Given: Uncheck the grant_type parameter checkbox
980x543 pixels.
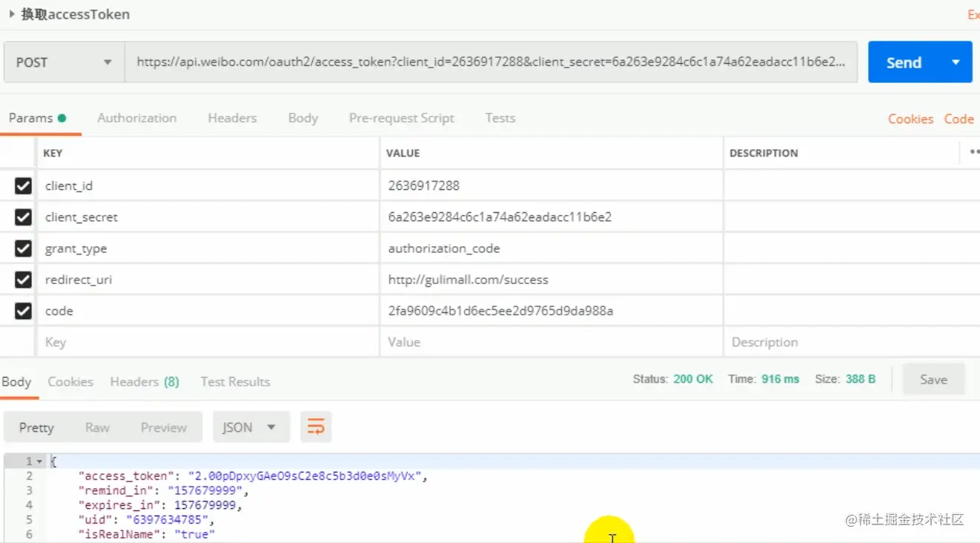Looking at the screenshot, I should [x=23, y=248].
